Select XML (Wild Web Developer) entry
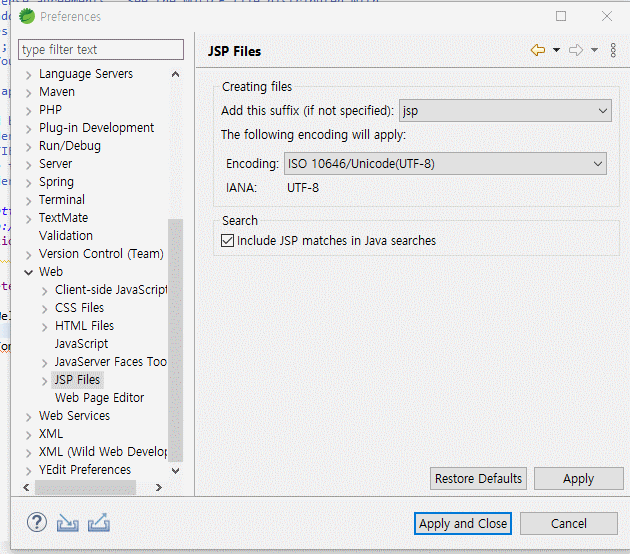The width and height of the screenshot is (630, 554). click(103, 452)
